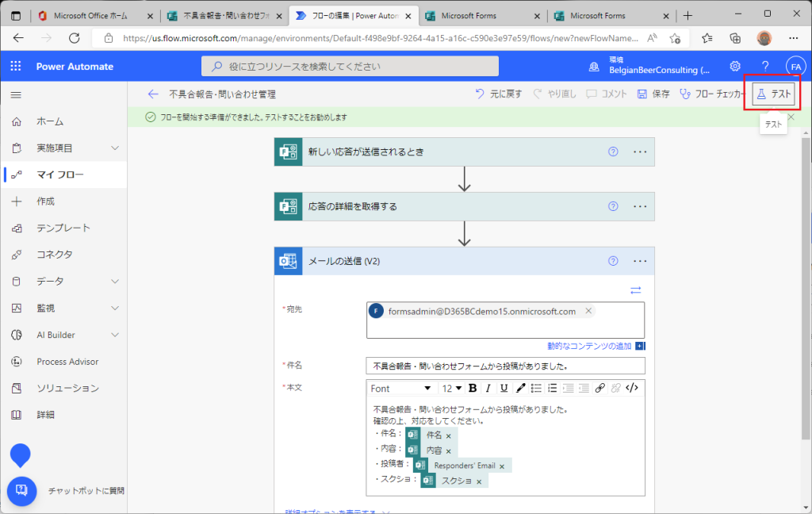
Task: Open help for 新しい応答が送信されるとき step
Action: tap(613, 152)
